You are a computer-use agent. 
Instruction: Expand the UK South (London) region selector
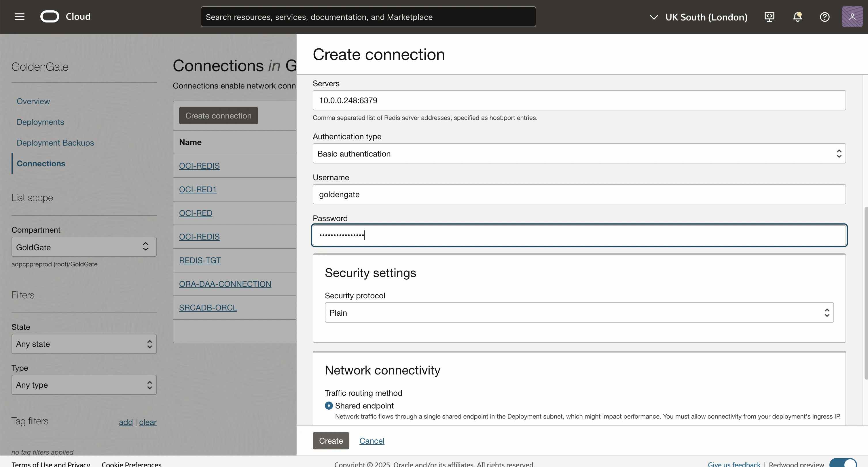coord(698,17)
